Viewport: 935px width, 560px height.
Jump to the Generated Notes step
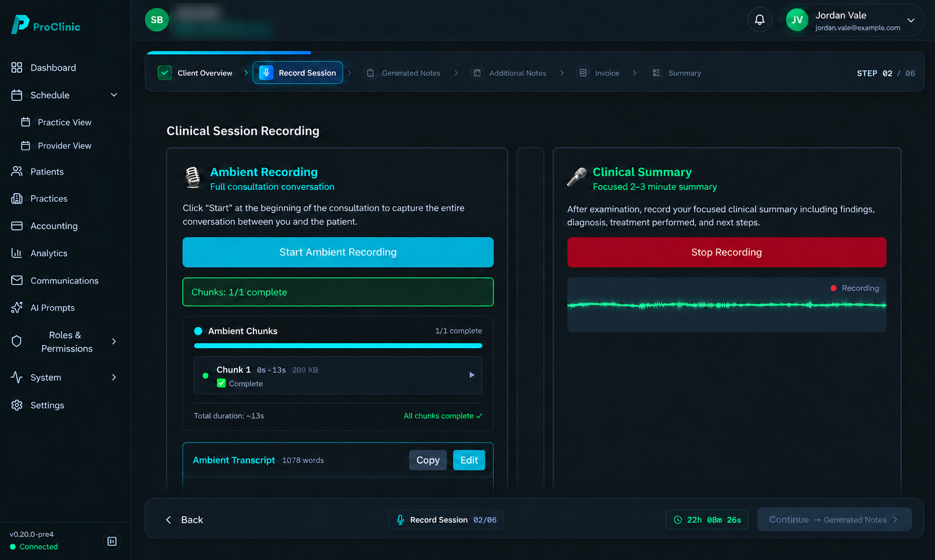(403, 73)
